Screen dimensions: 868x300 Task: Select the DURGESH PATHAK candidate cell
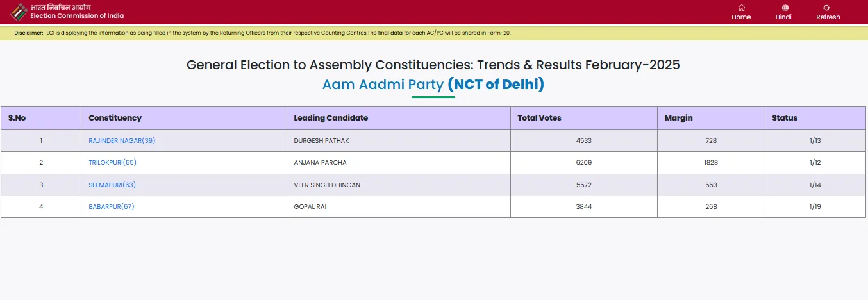pyautogui.click(x=321, y=140)
